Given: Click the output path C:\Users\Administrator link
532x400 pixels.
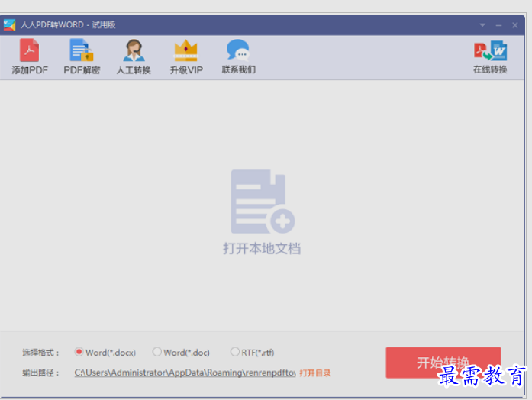Looking at the screenshot, I should click(185, 373).
